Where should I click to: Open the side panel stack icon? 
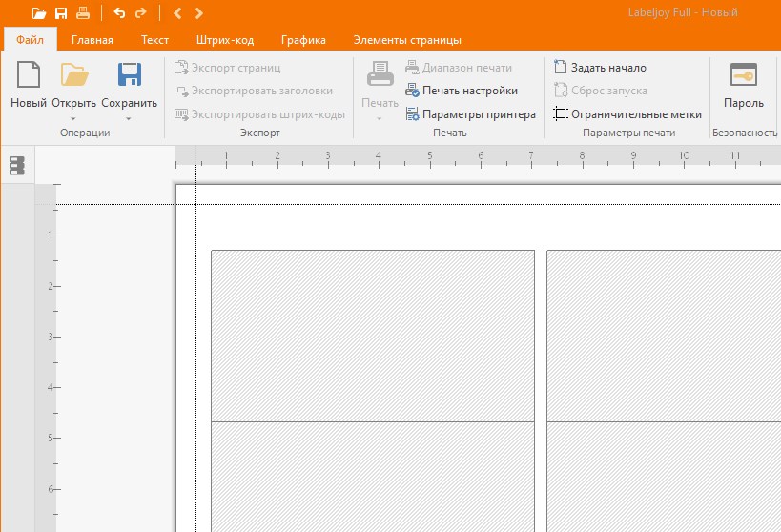(x=17, y=165)
